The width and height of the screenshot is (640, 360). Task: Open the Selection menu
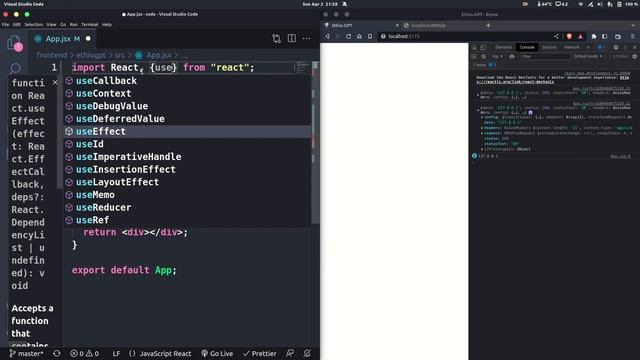(33, 24)
